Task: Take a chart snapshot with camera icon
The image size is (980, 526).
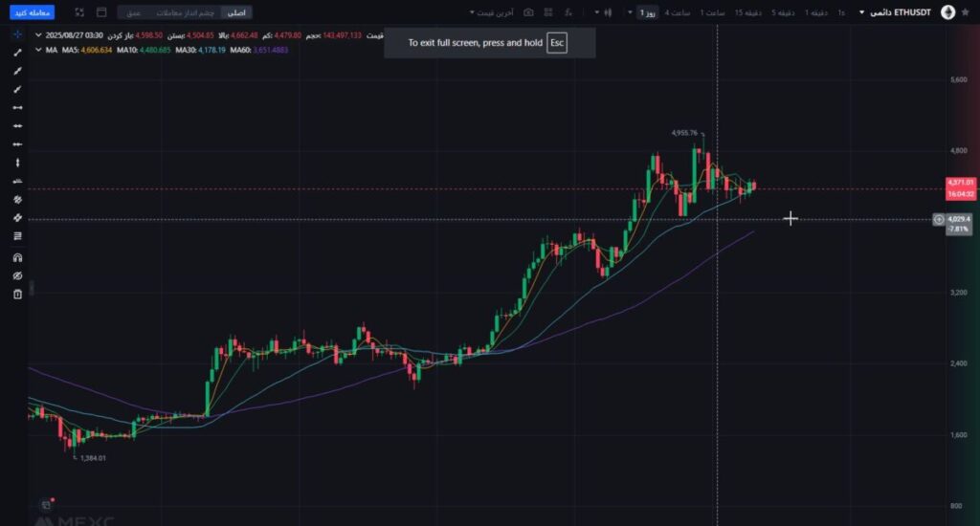Action: [x=528, y=12]
